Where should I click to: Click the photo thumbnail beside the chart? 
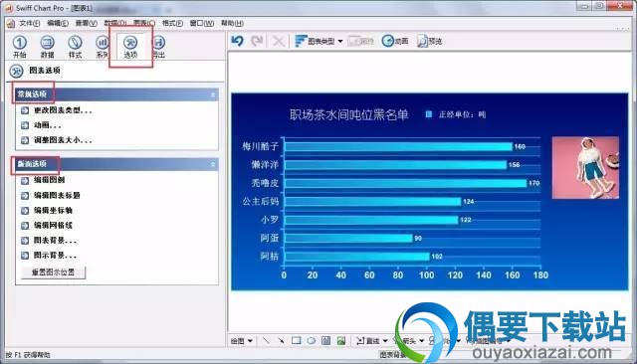(x=585, y=168)
